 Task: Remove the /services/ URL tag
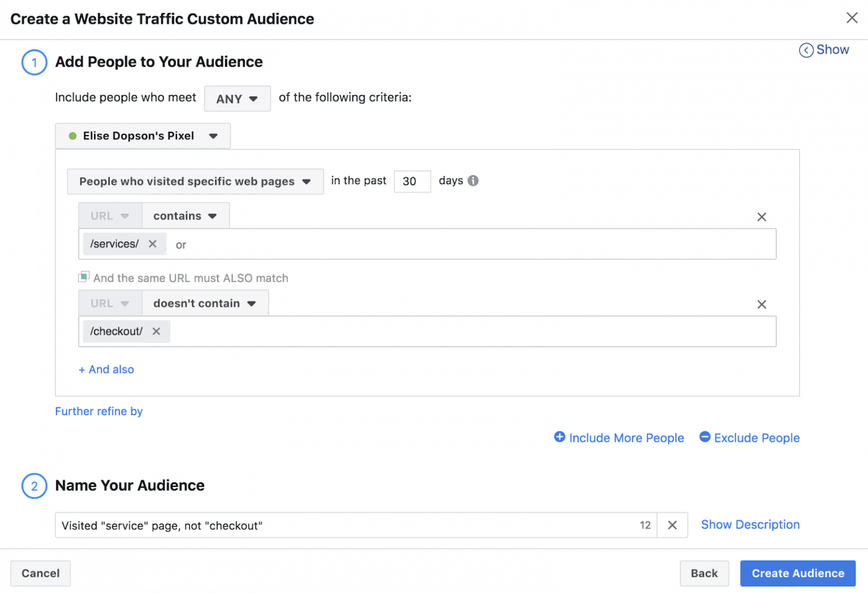[x=153, y=244]
